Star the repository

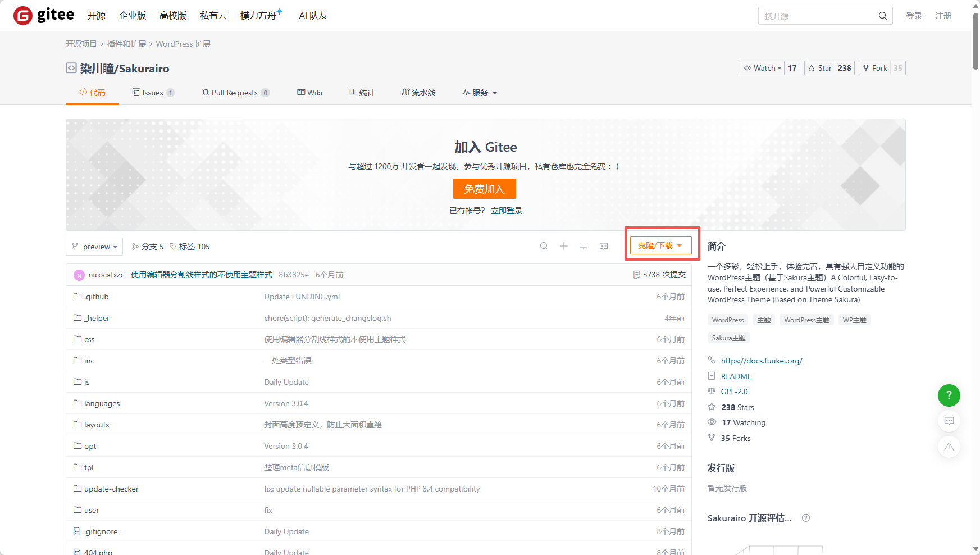click(x=820, y=68)
